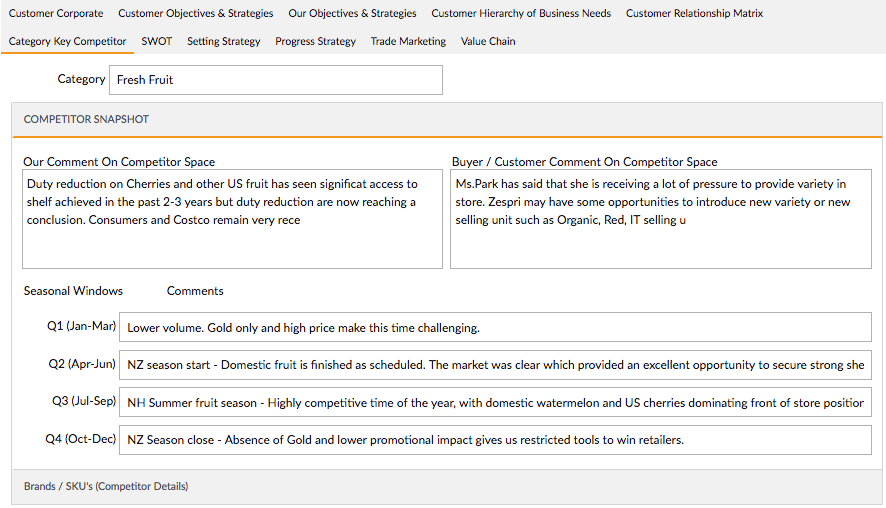Click Our Comment On Competitor Space textbox
This screenshot has height=508, width=886.
coord(232,219)
